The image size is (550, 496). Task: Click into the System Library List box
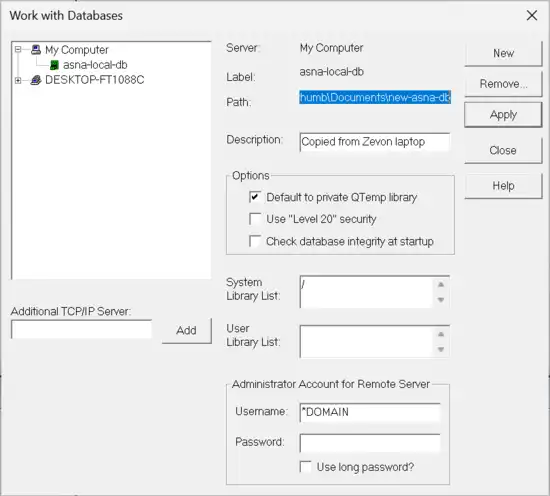[x=367, y=292]
